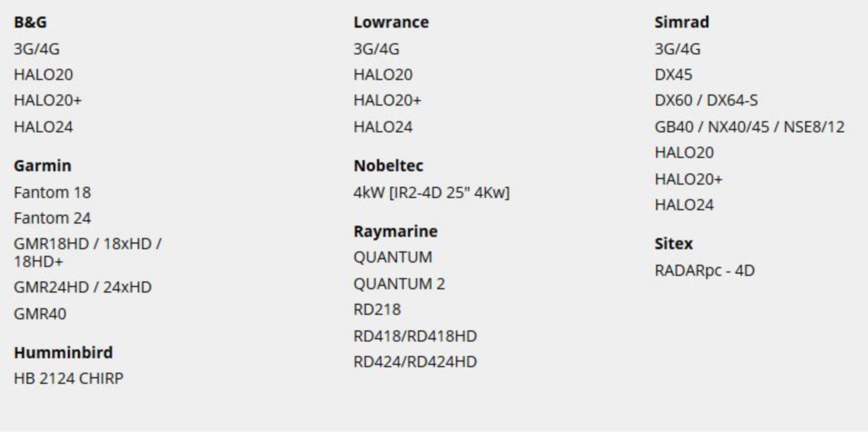Select the Raymarine QUANTUM 2 radar
The height and width of the screenshot is (432, 868).
(x=399, y=284)
